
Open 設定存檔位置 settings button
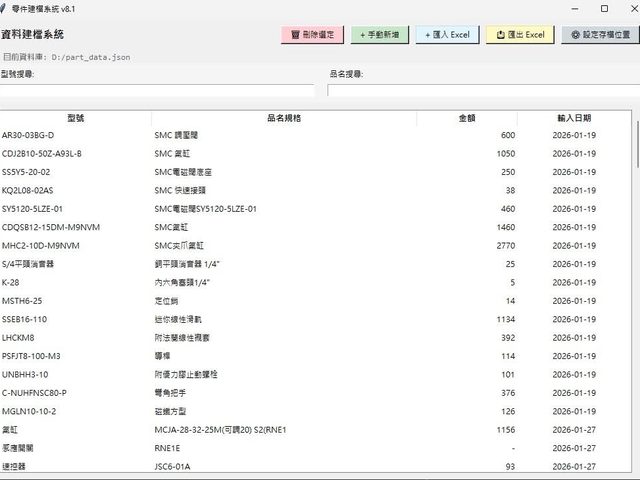600,35
